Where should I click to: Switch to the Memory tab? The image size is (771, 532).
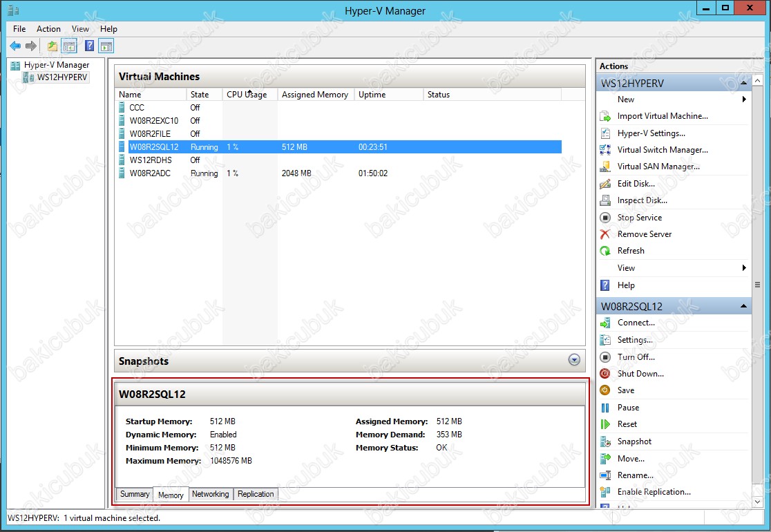[171, 495]
